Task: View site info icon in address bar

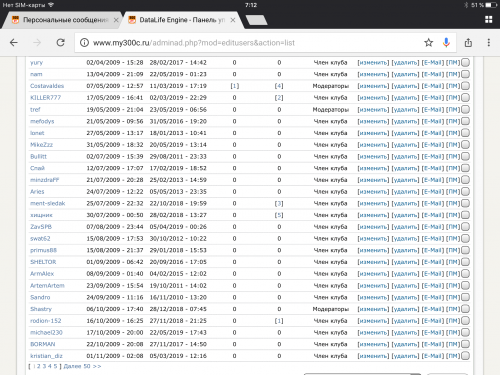Action: click(x=84, y=43)
